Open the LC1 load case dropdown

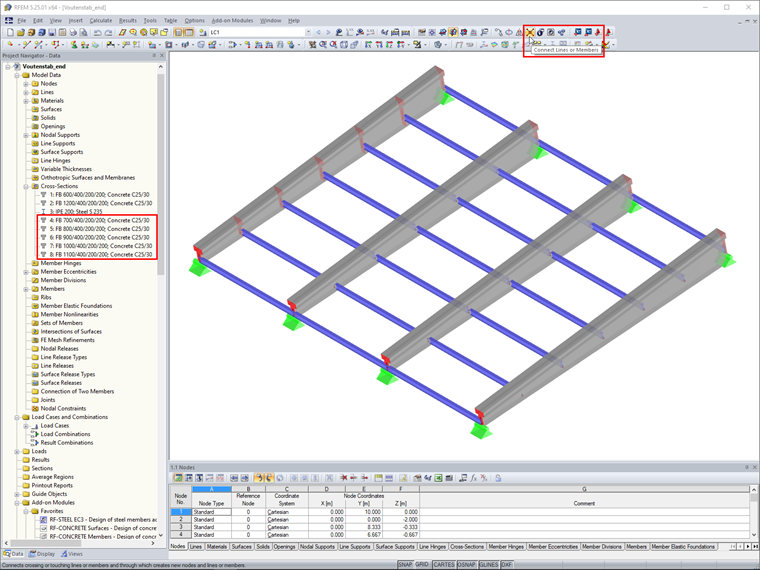308,32
